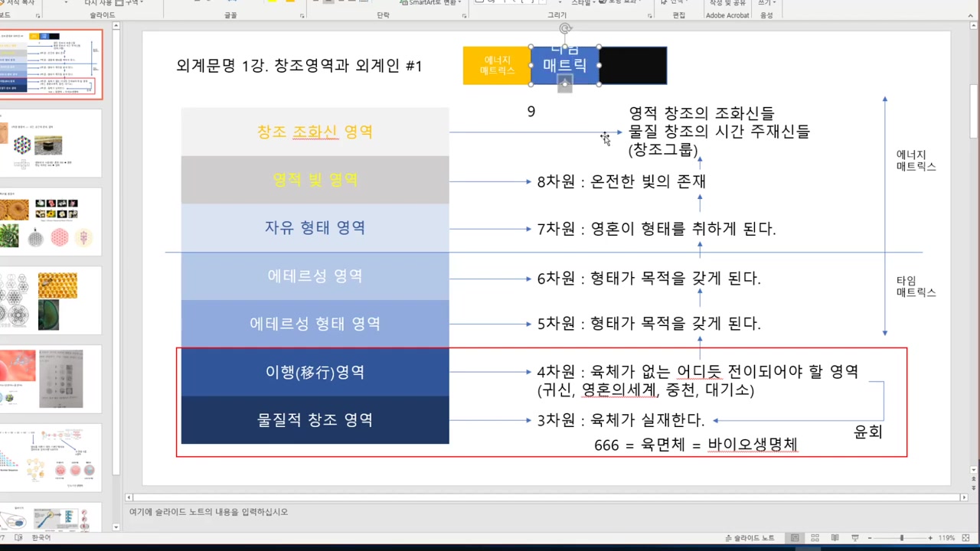980x551 pixels.
Task: Click the 윤회 label on the slide
Action: (x=868, y=432)
